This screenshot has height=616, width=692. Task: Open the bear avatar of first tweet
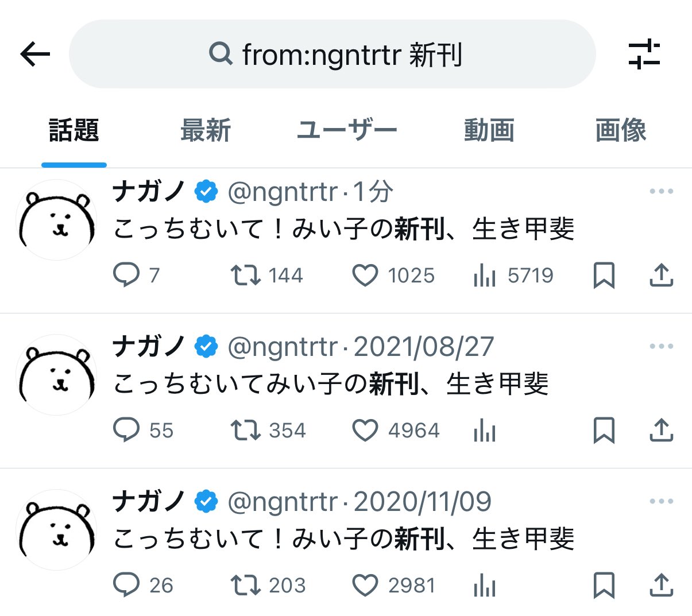tap(56, 220)
